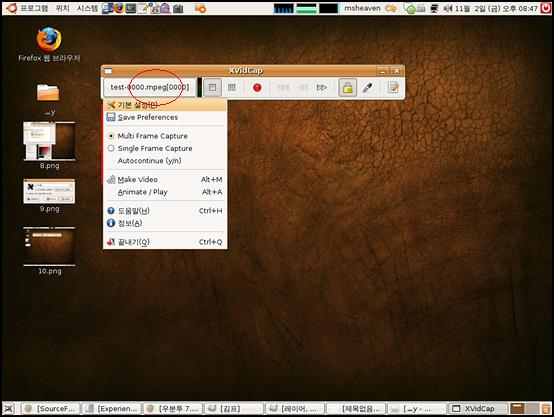Open the 프로그램 applications menu
554x417 pixels.
click(x=34, y=8)
